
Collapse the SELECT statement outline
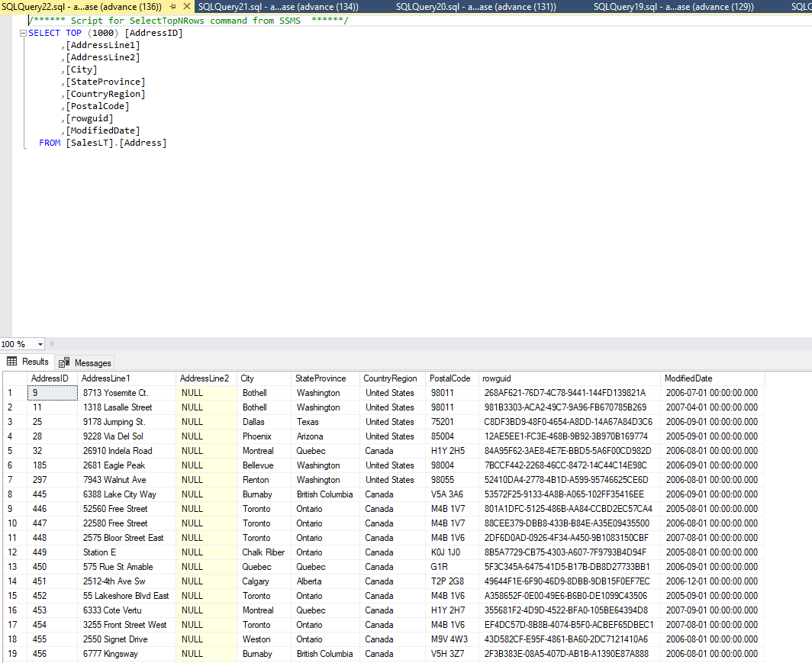[x=23, y=33]
